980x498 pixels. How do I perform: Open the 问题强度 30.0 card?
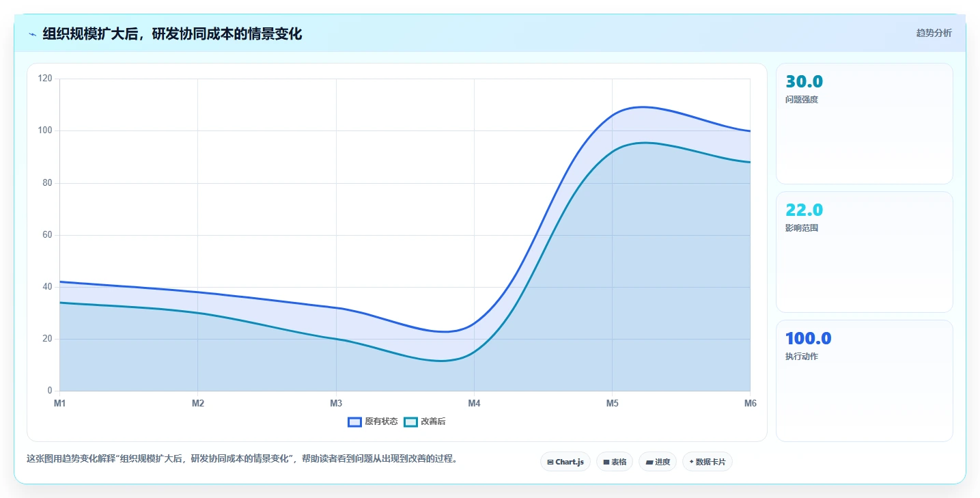click(864, 124)
